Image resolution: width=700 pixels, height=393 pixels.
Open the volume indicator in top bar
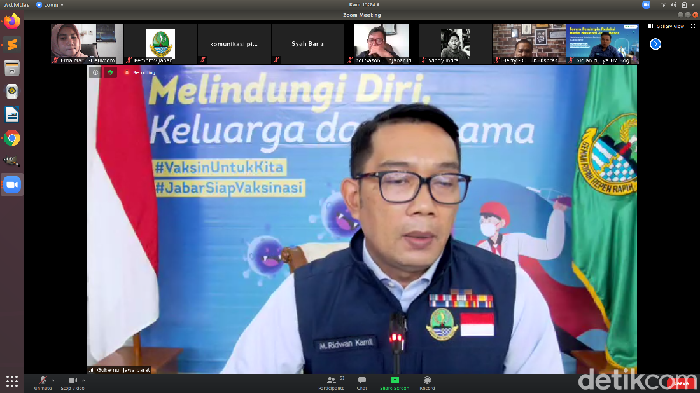[674, 5]
